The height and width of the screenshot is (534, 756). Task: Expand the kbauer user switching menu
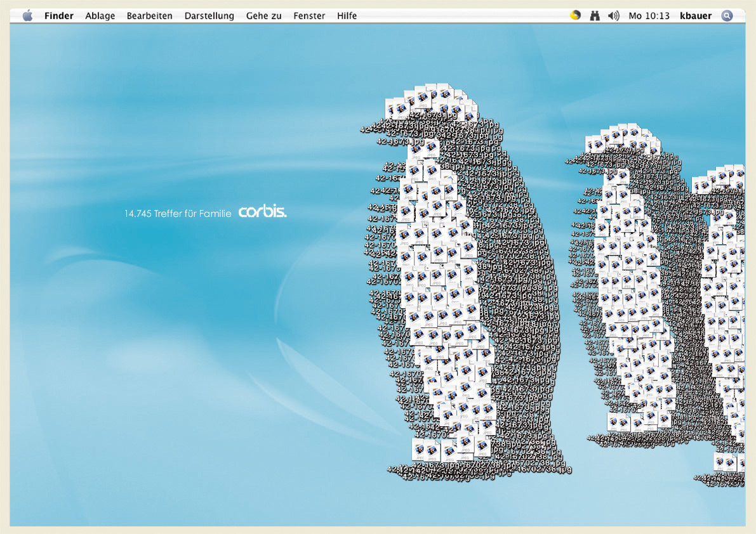(696, 16)
